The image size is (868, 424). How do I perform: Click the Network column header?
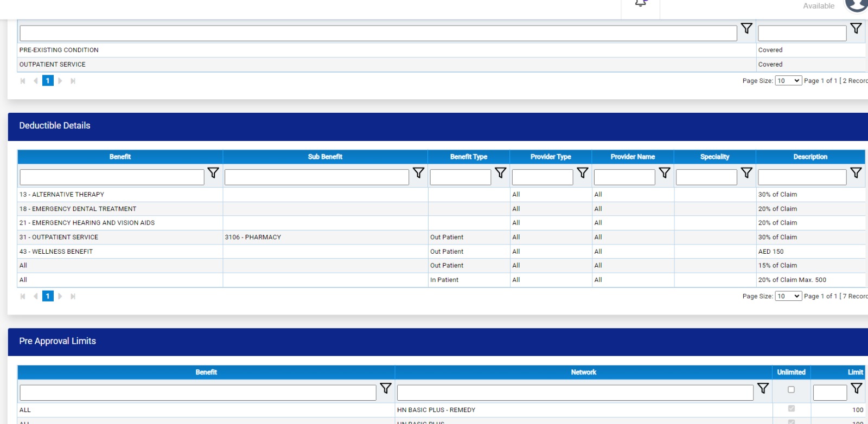coord(583,372)
